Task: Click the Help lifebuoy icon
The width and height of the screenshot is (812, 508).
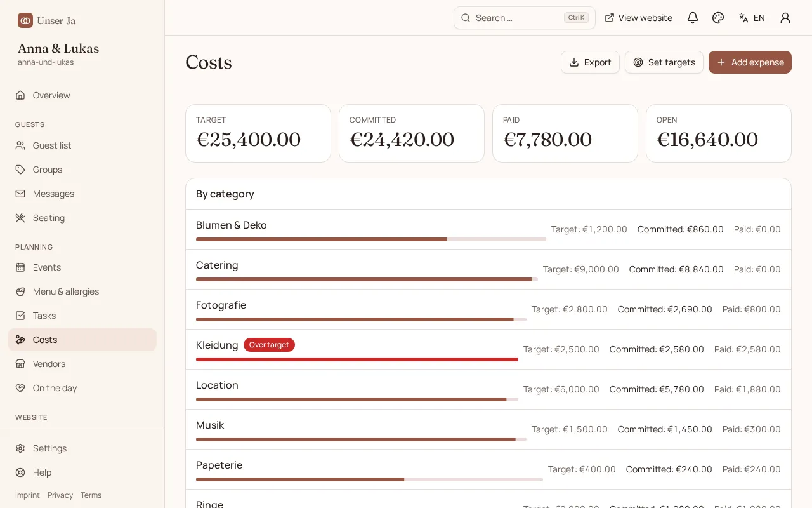Action: pos(20,472)
